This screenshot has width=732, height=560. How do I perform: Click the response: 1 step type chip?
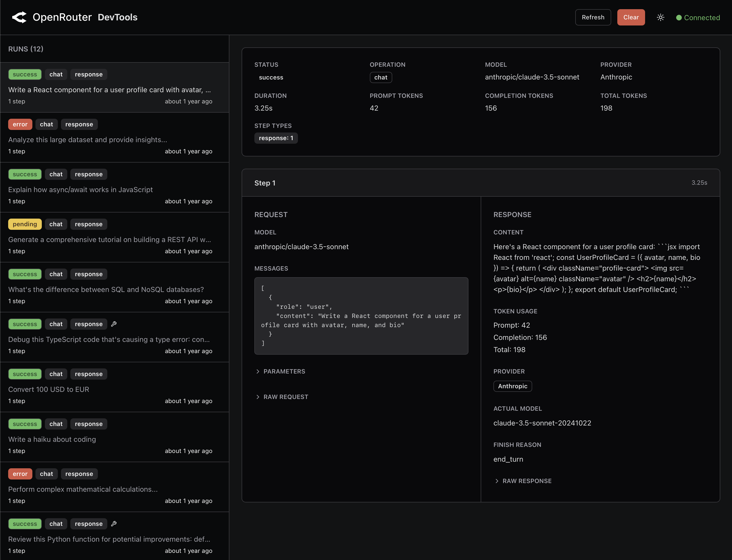pyautogui.click(x=276, y=138)
